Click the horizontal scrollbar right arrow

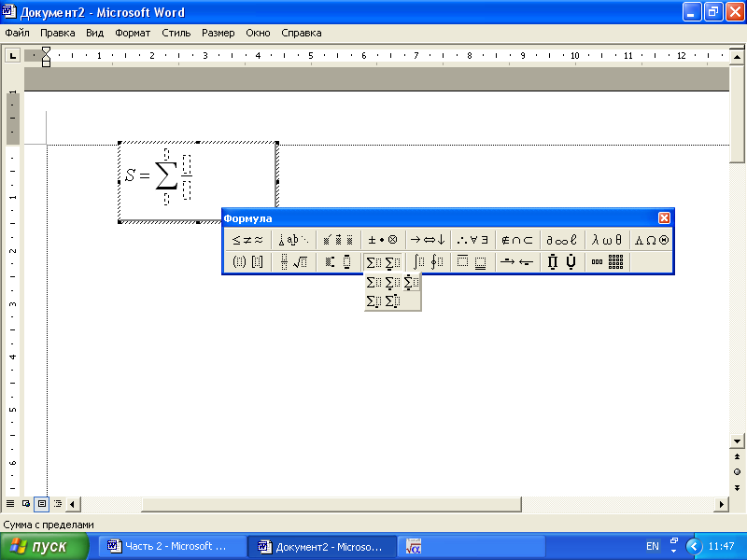point(721,504)
